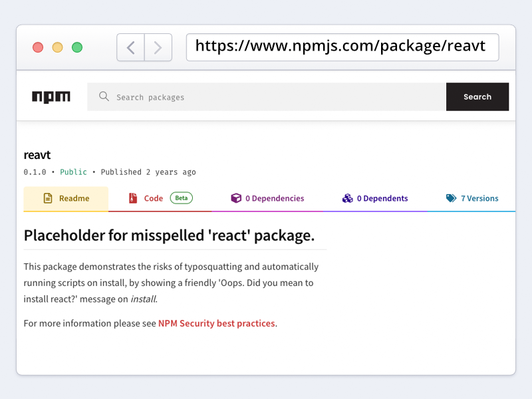Click the purple Dependencies box icon
The image size is (532, 399).
coord(236,198)
